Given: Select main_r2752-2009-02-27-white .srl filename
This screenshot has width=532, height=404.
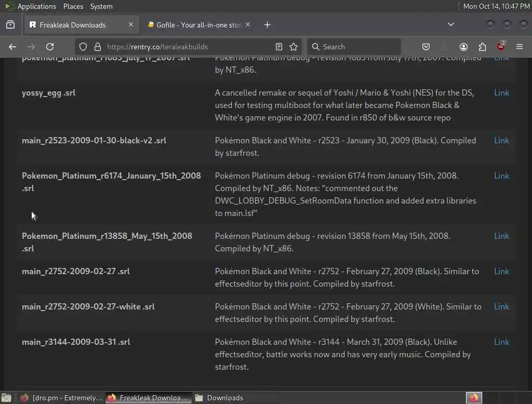Looking at the screenshot, I should 88,307.
